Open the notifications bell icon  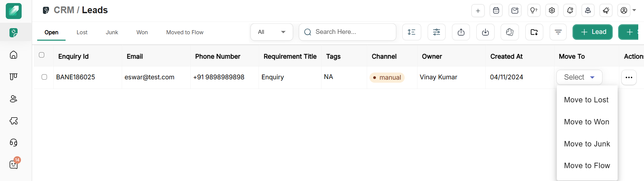[570, 11]
